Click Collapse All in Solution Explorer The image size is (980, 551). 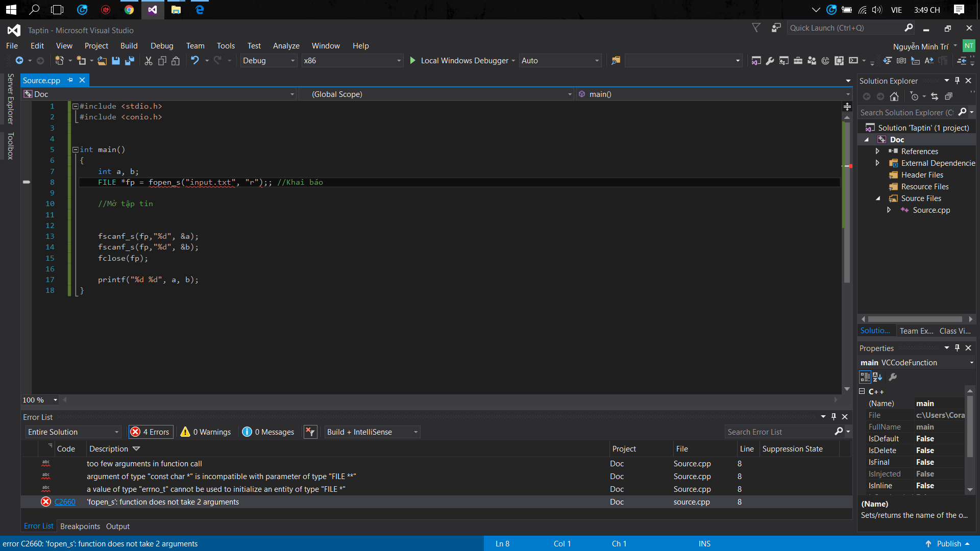(948, 96)
